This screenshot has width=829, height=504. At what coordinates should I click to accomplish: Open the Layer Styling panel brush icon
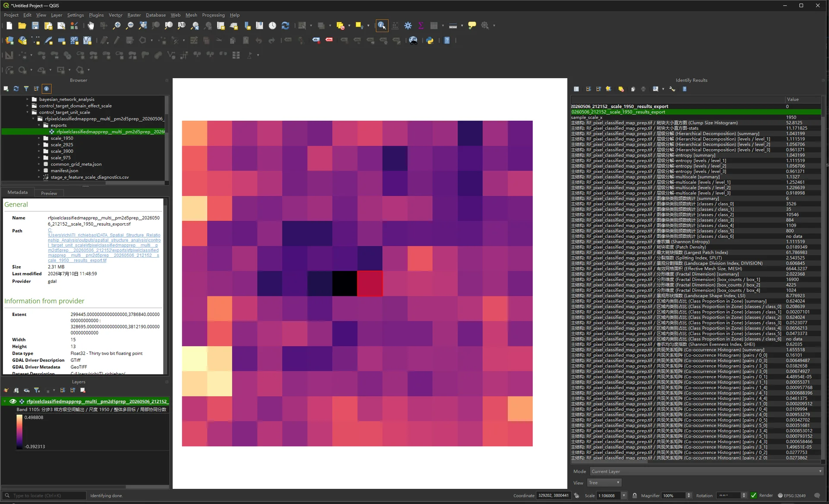(x=6, y=391)
